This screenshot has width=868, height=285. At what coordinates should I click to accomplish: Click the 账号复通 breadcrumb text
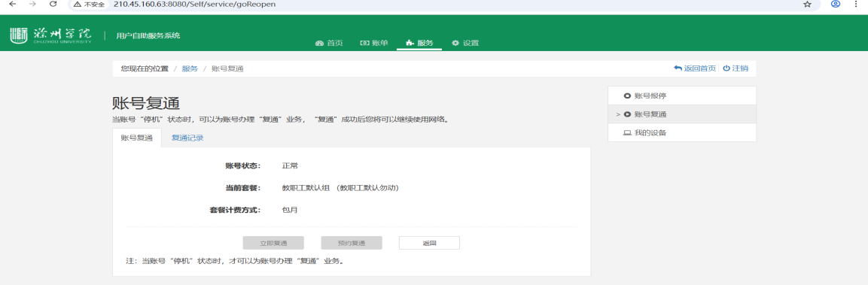click(227, 68)
